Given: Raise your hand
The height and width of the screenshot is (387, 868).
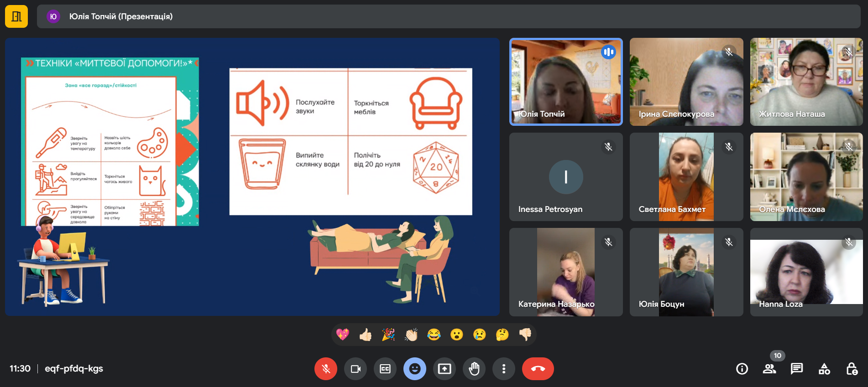Looking at the screenshot, I should tap(474, 369).
